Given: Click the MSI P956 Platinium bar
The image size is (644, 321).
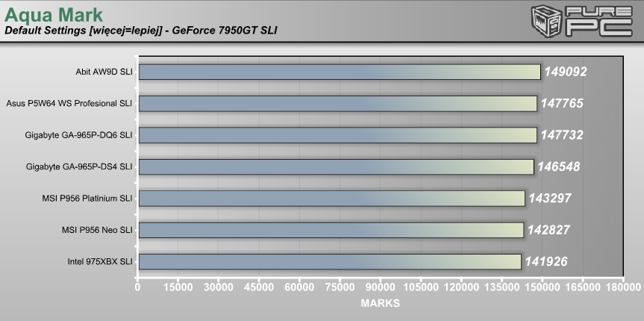Looking at the screenshot, I should tap(332, 199).
